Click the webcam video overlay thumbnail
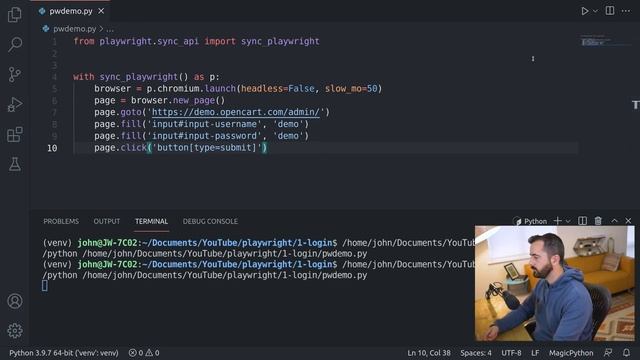640x360 pixels. coord(555,283)
